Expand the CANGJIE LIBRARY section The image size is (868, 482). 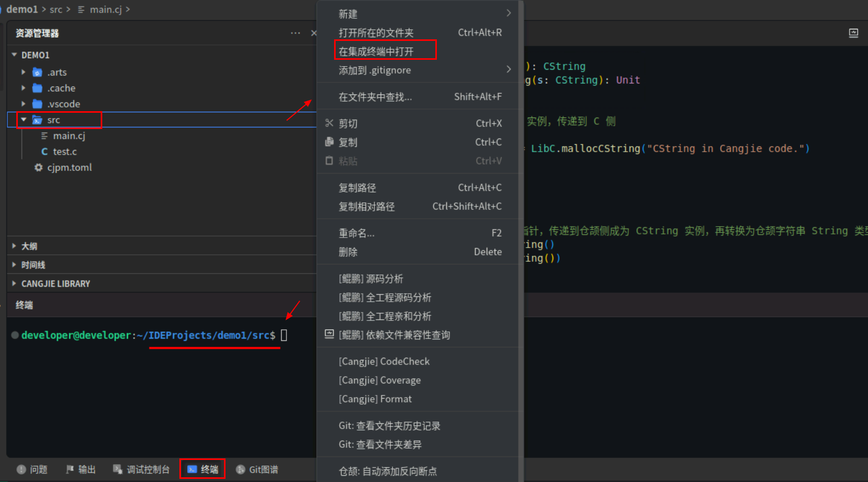click(x=14, y=283)
